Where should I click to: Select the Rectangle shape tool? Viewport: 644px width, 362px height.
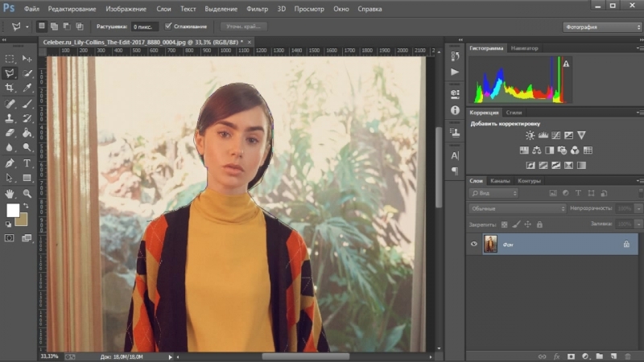27,178
